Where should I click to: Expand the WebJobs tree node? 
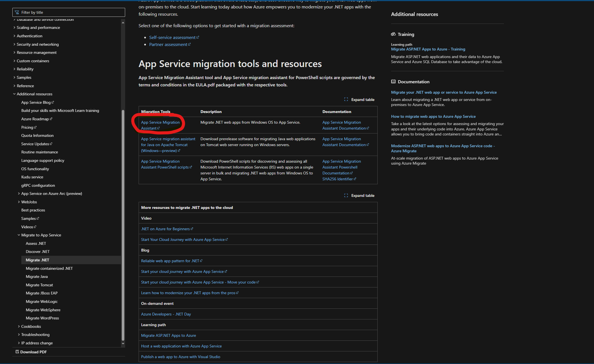[19, 202]
